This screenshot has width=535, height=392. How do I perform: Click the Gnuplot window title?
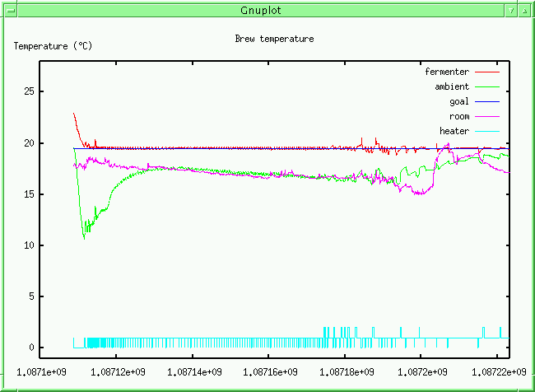coord(261,10)
